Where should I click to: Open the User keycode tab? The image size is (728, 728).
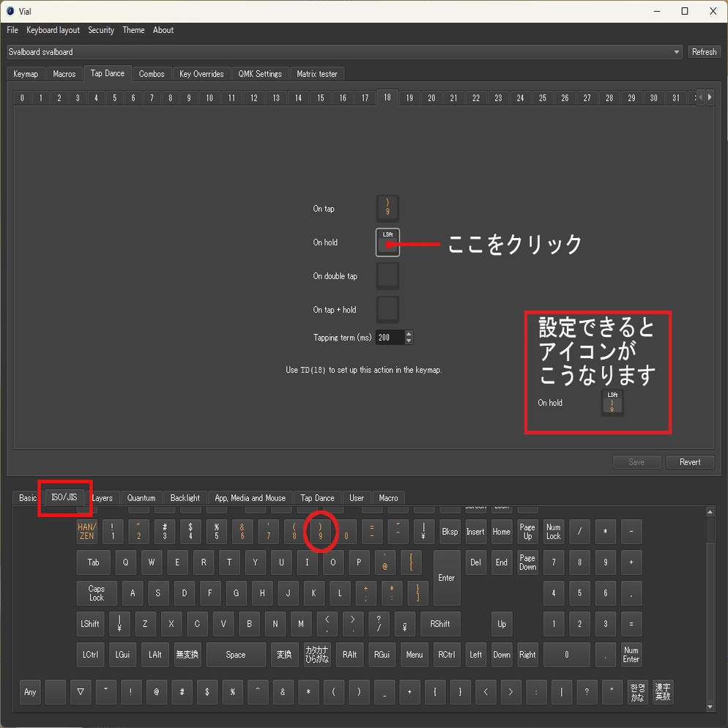[x=357, y=498]
